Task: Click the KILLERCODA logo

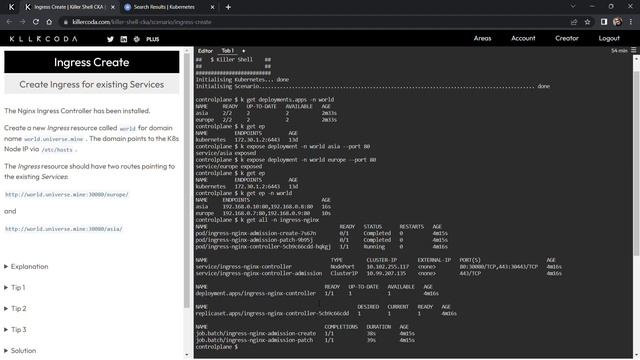Action: pos(44,39)
